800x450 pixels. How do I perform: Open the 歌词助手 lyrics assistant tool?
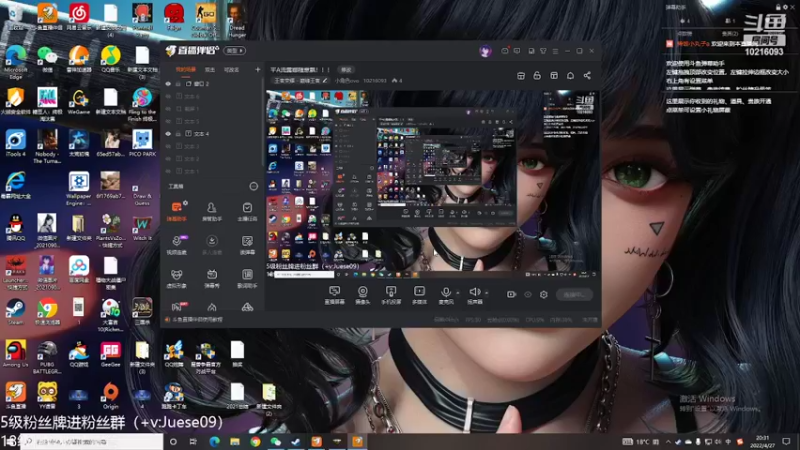pos(247,278)
